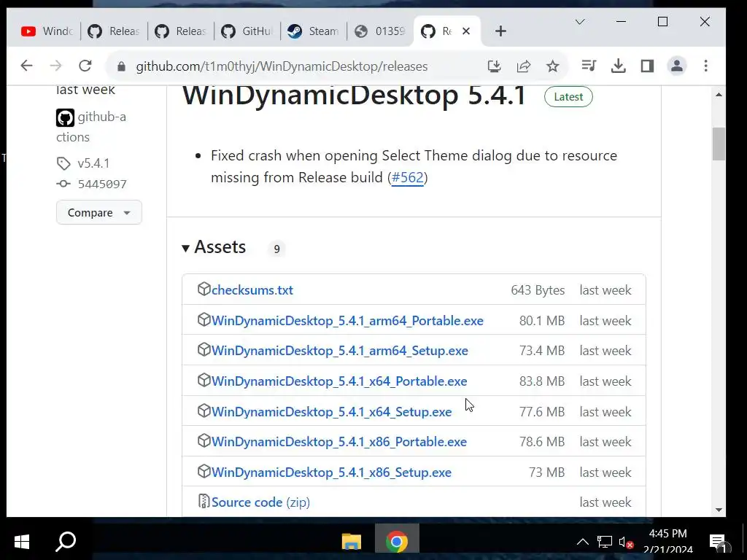Switch to the 01359 tab
The width and height of the screenshot is (747, 560).
click(380, 31)
